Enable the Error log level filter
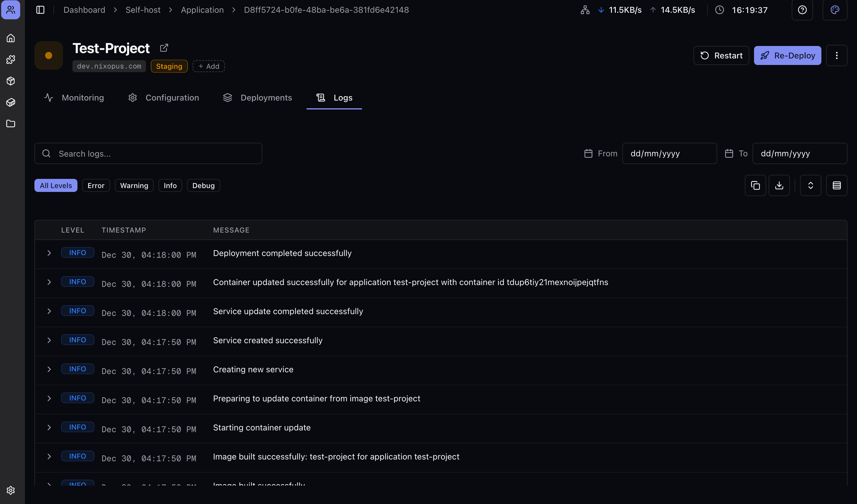 pos(96,185)
